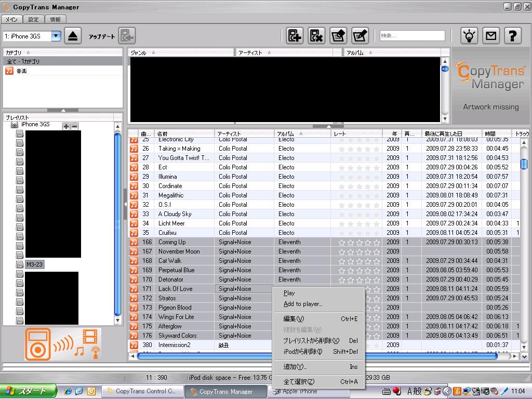Click the envelope mail icon

(491, 36)
